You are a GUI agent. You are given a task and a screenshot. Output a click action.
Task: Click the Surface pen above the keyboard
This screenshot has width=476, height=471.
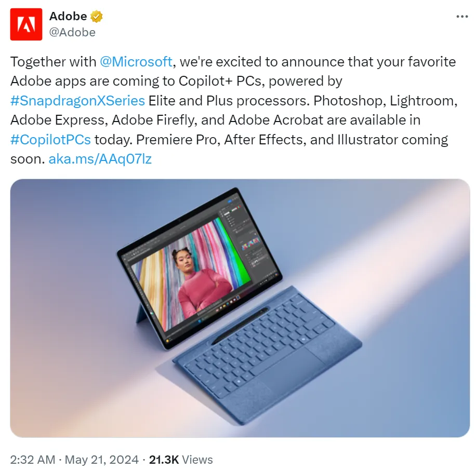tap(241, 326)
